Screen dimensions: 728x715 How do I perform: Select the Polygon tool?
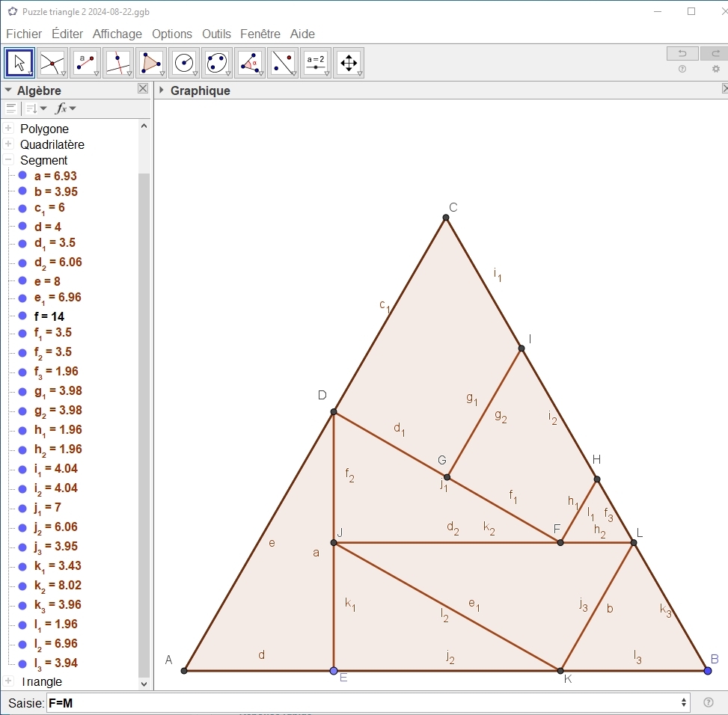point(151,63)
